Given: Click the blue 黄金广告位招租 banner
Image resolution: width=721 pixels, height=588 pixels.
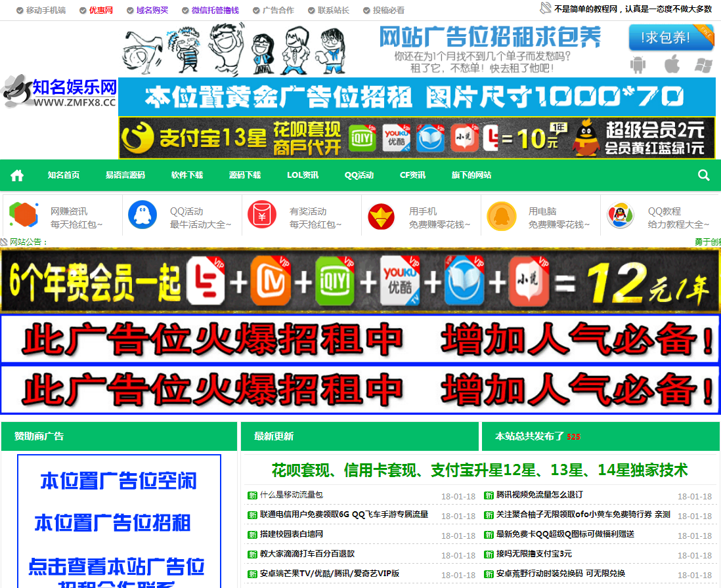Looking at the screenshot, I should pos(416,97).
